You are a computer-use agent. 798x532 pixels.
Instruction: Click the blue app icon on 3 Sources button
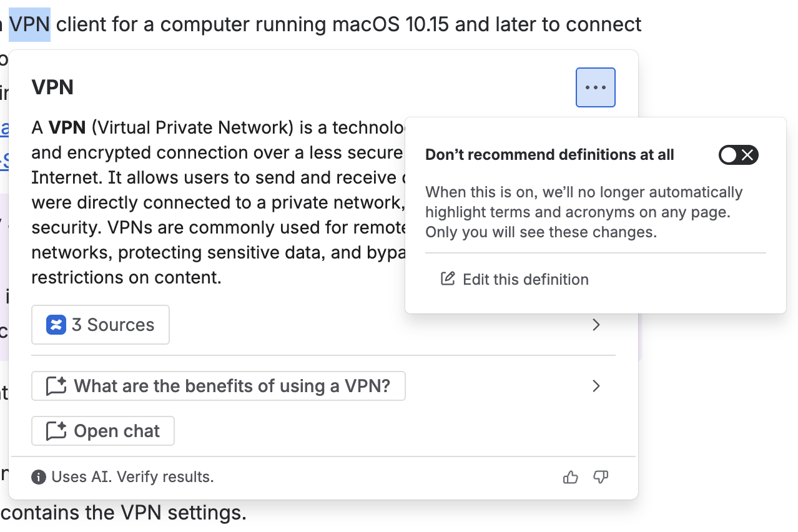tap(57, 324)
